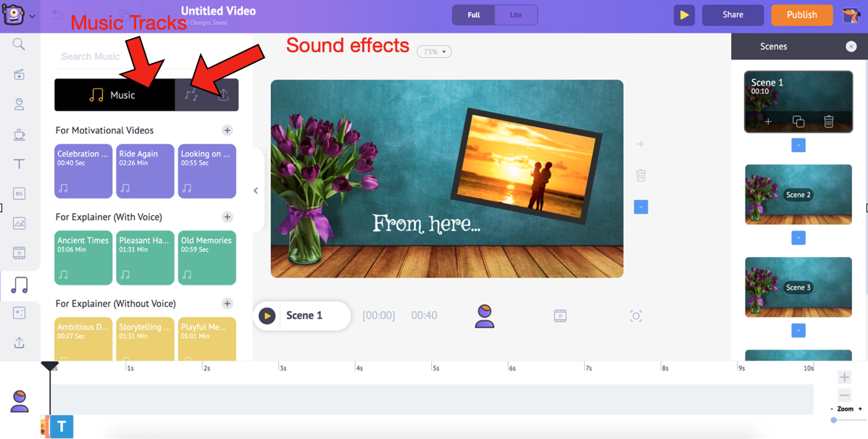Open the 73% zoom level dropdown
Screen dimensions: 868x439
pyautogui.click(x=434, y=52)
